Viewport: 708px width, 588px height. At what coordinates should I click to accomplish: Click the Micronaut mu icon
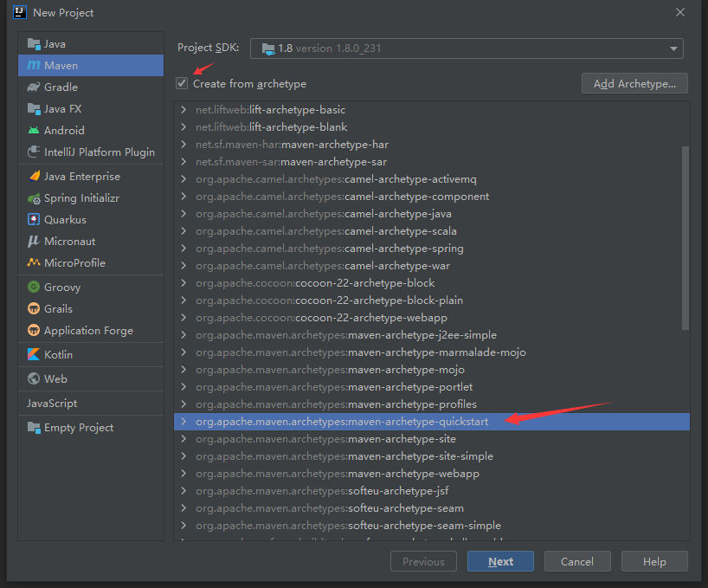click(34, 241)
